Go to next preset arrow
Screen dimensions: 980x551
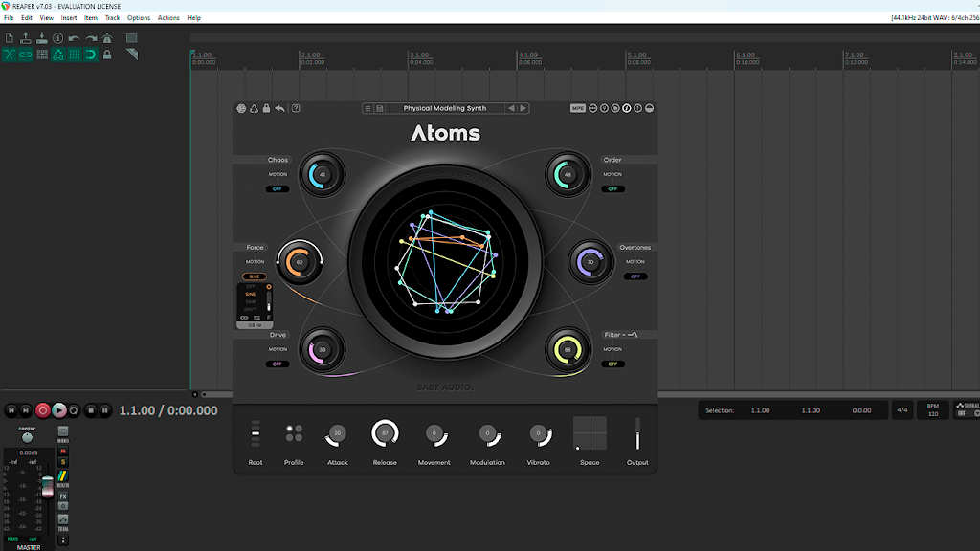(523, 109)
